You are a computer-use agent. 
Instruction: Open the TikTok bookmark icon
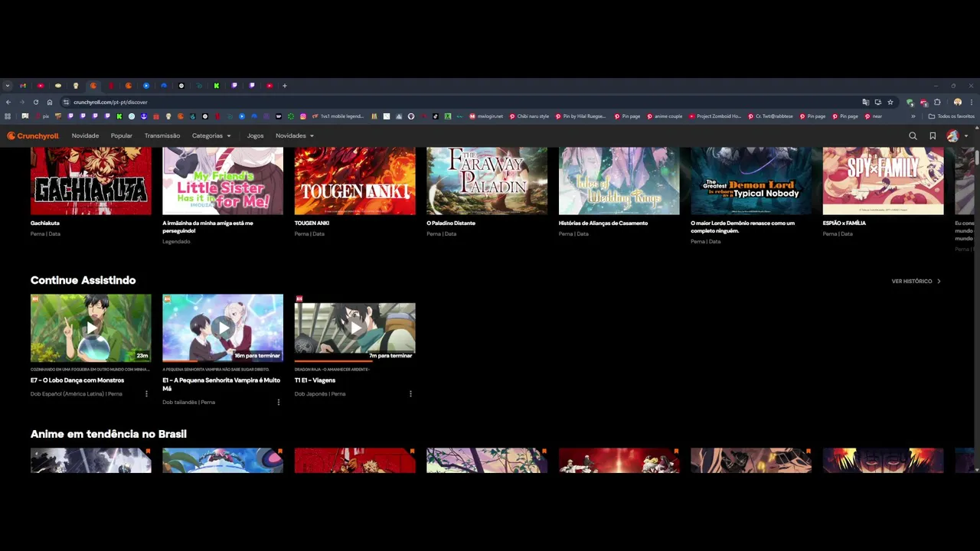(x=436, y=116)
